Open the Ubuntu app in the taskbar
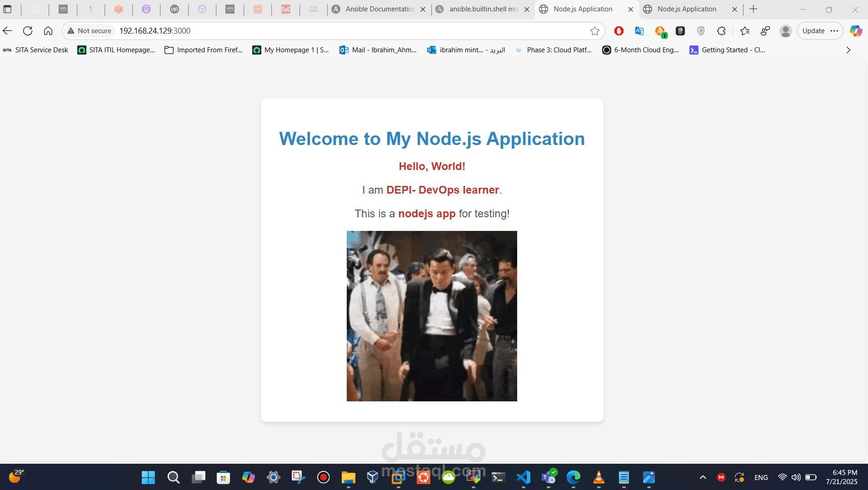This screenshot has width=868, height=490. click(424, 477)
